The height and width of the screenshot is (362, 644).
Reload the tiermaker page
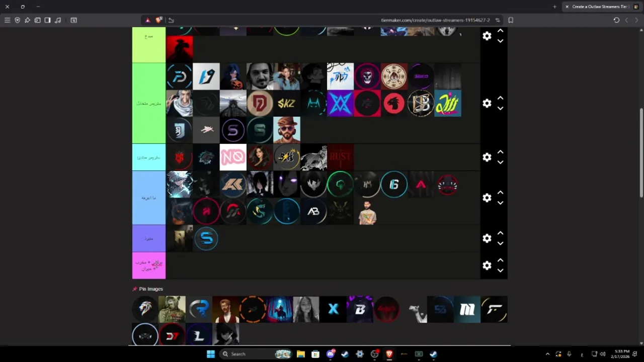point(616,20)
